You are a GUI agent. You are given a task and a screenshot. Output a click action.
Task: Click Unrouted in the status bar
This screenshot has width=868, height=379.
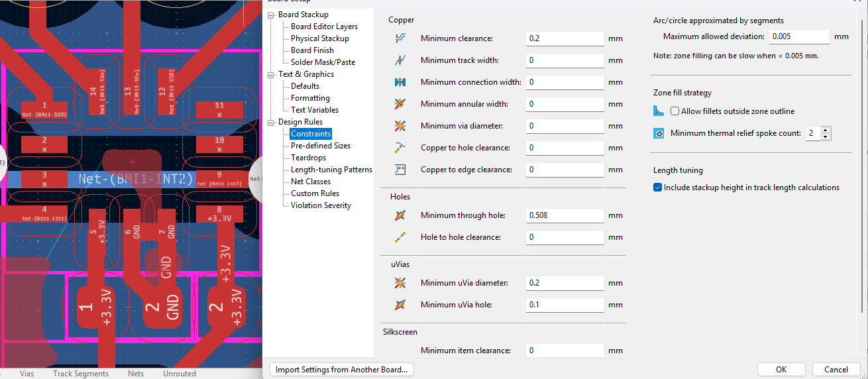point(180,374)
